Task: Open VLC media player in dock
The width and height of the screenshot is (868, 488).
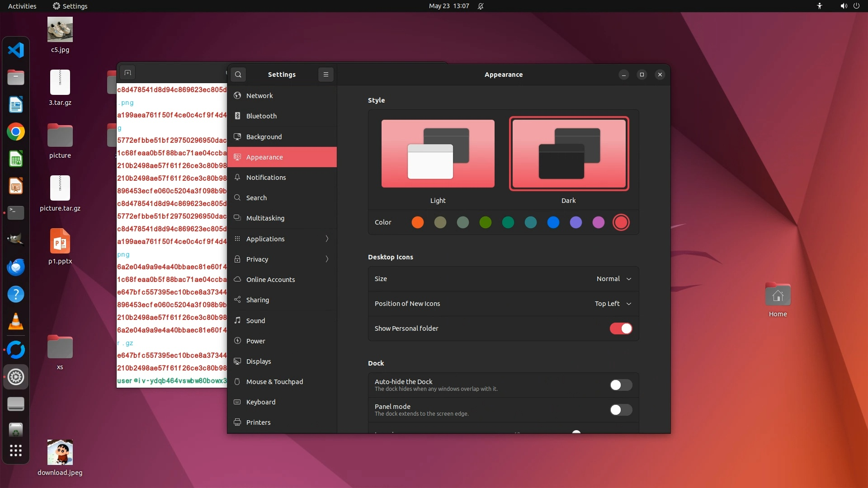Action: 16,322
